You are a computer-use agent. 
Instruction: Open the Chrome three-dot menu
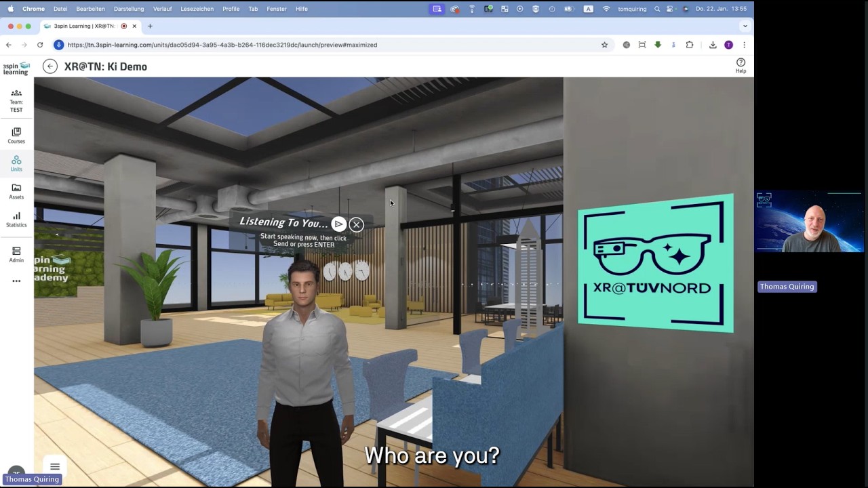(x=744, y=45)
